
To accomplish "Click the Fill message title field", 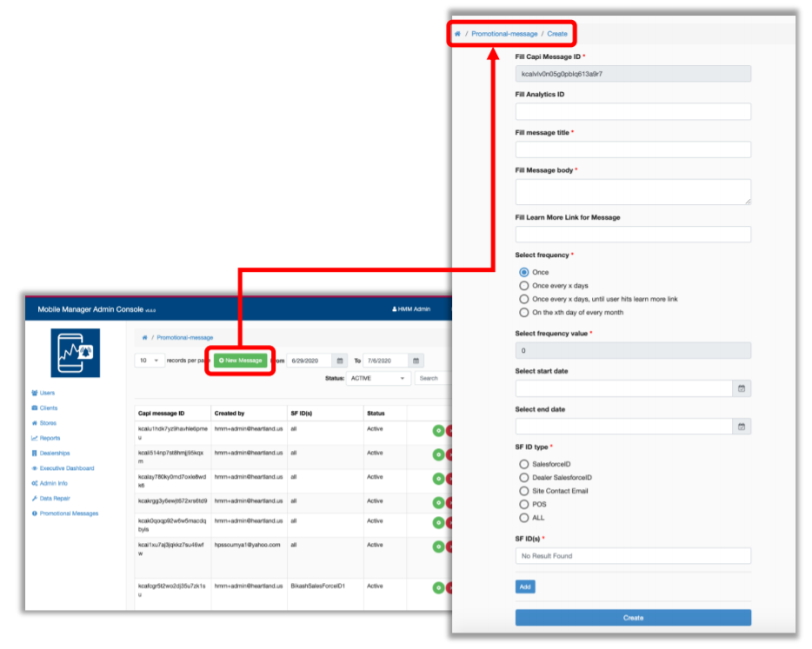I will [x=633, y=149].
